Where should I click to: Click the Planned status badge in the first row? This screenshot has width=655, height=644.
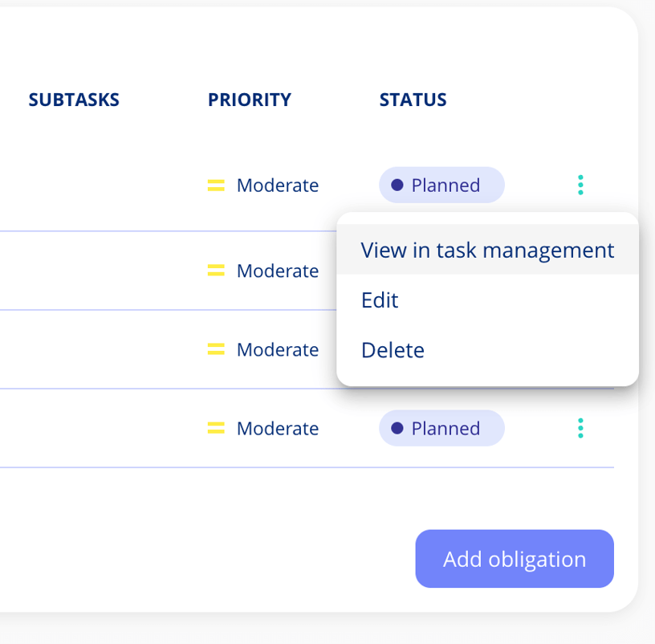(x=441, y=185)
